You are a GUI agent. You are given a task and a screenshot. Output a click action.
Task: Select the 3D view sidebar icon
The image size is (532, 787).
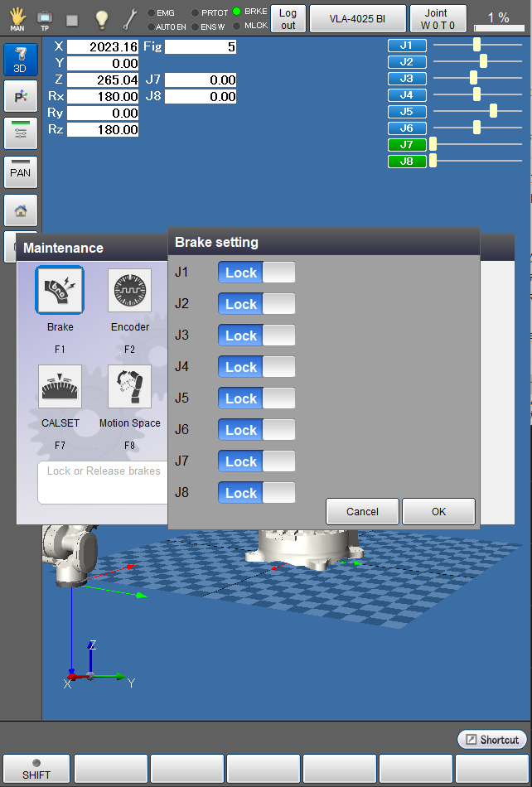pyautogui.click(x=21, y=60)
